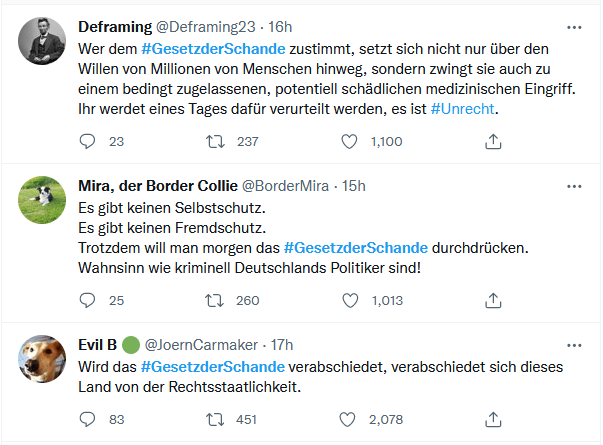
Task: Retweet Mira, der Border Collie's tweet
Action: pyautogui.click(x=215, y=300)
